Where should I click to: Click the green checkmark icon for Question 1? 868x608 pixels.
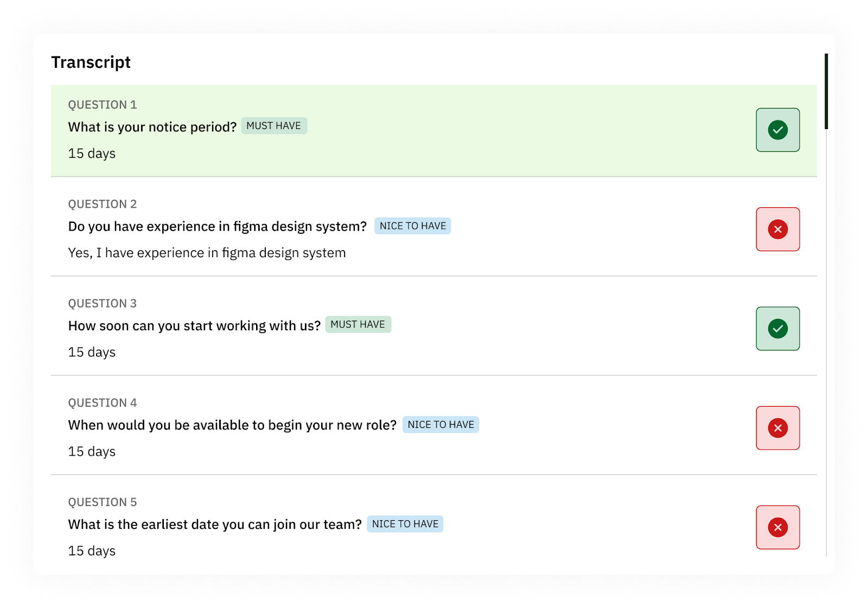pyautogui.click(x=777, y=130)
